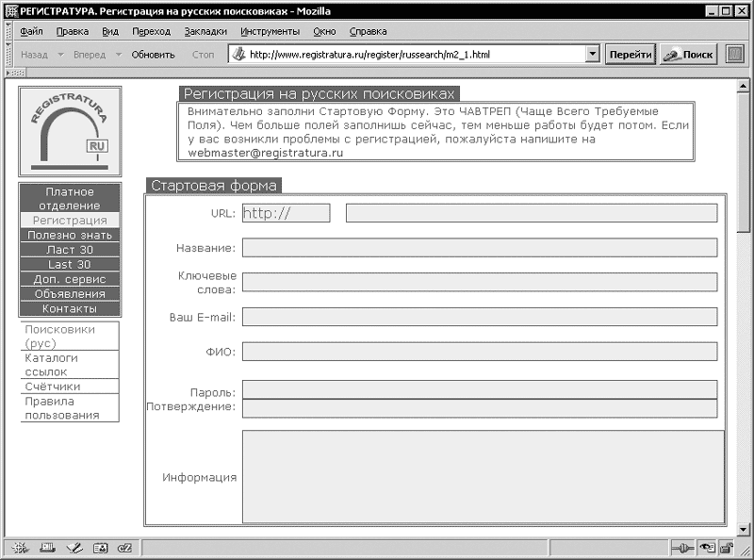Image resolution: width=754 pixels, height=560 pixels.
Task: Focus the Пароль input field
Action: click(480, 389)
